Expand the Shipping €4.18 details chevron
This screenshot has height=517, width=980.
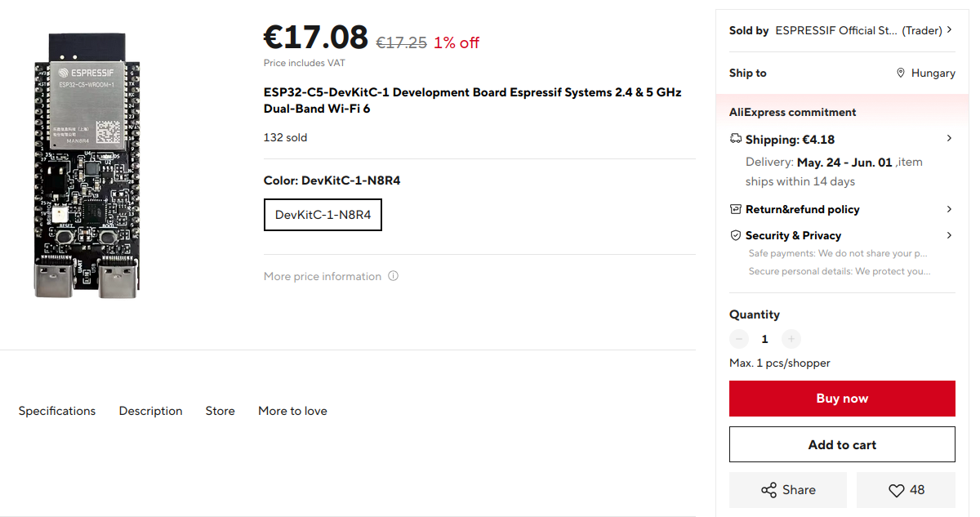(x=949, y=139)
